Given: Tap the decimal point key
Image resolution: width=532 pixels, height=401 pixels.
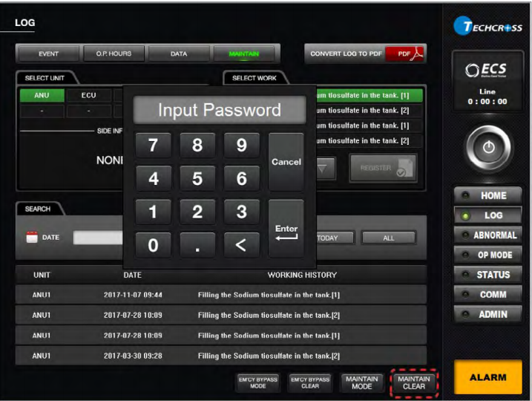Looking at the screenshot, I should pos(197,245).
